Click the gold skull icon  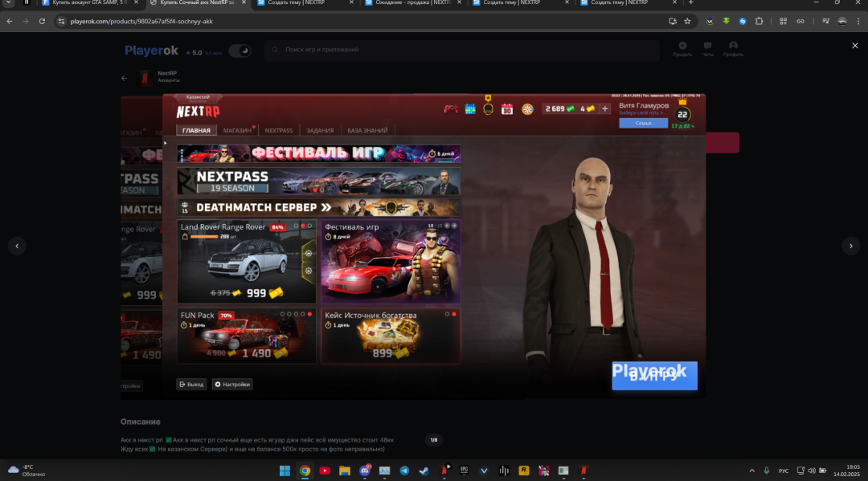488,108
